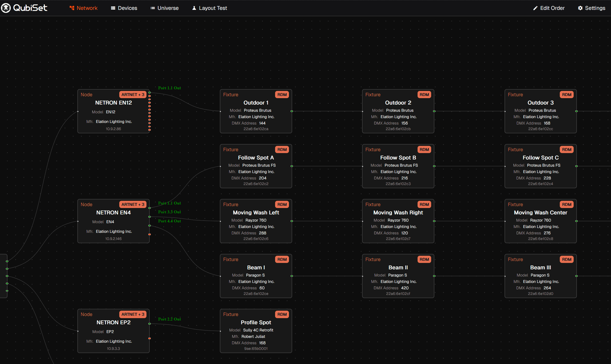The image size is (611, 364).
Task: Select the Moving Wash Center fixture title
Action: click(x=541, y=213)
